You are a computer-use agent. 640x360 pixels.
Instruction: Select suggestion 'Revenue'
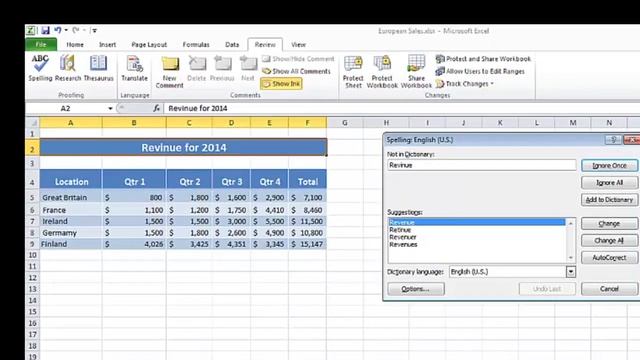point(477,222)
